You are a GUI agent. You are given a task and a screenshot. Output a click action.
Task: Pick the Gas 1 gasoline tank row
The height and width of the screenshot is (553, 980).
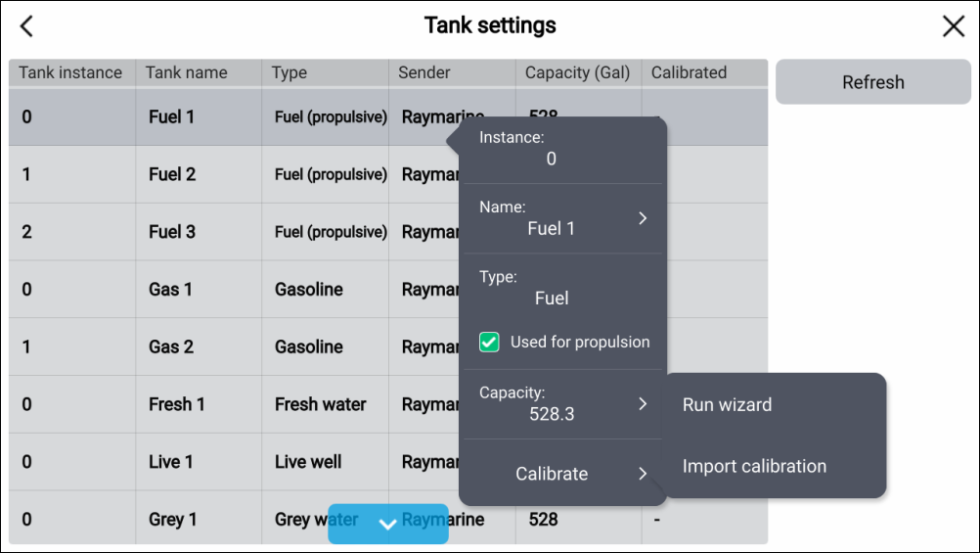click(x=170, y=290)
